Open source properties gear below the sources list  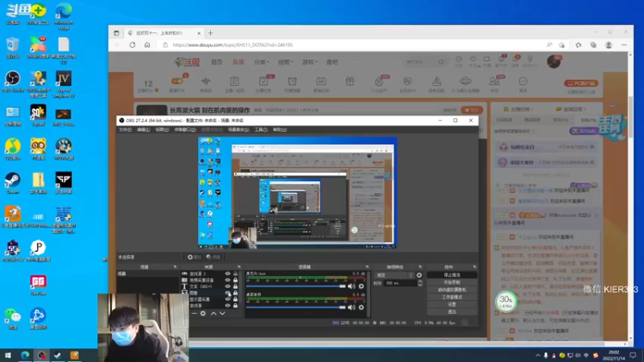(x=203, y=314)
